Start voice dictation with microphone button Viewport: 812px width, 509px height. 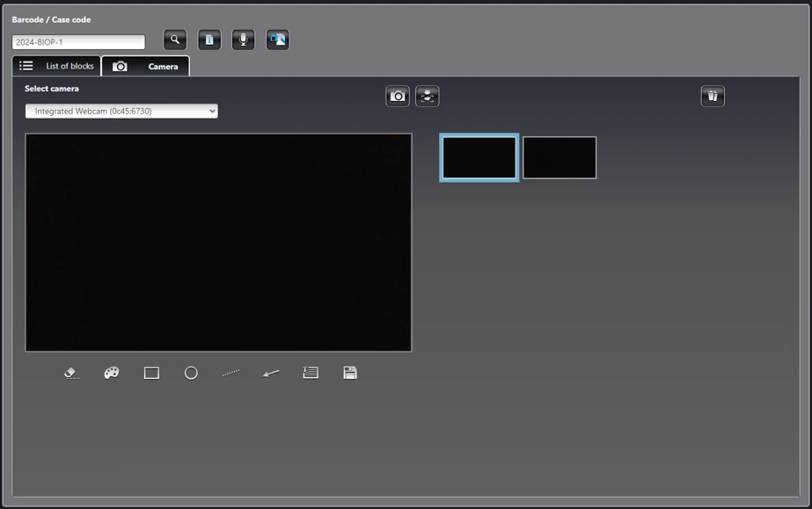click(244, 40)
